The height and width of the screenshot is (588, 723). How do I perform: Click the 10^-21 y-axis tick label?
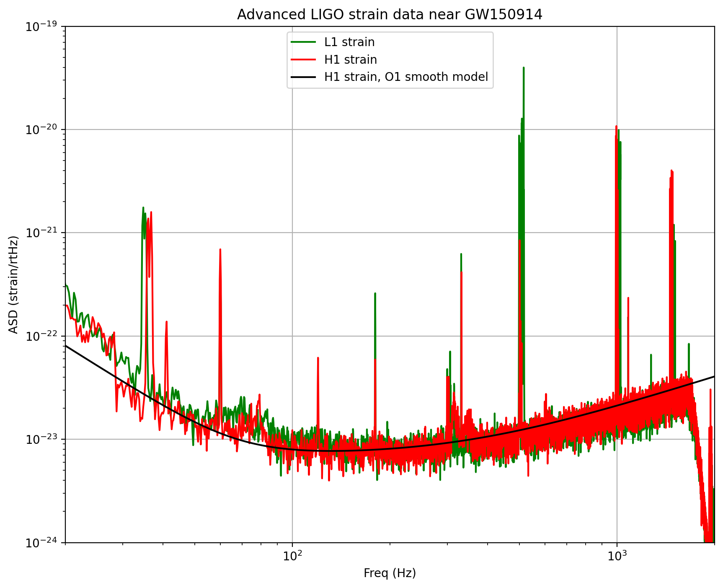click(43, 233)
